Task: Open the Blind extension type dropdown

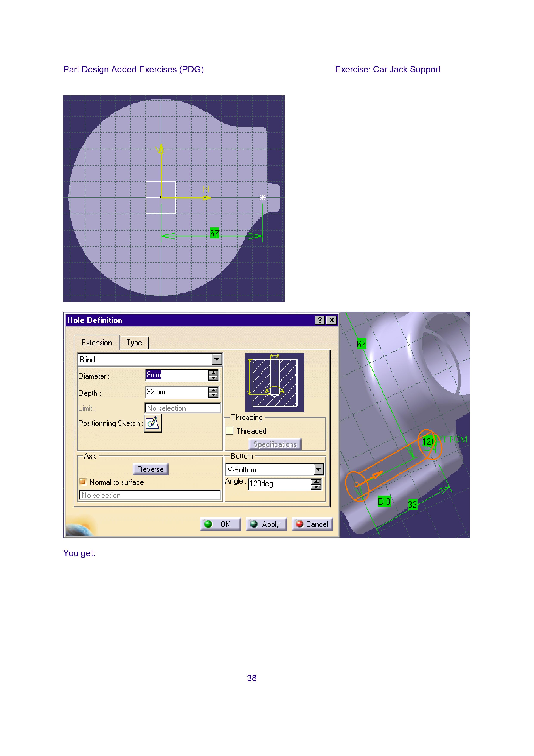Action: 217,359
